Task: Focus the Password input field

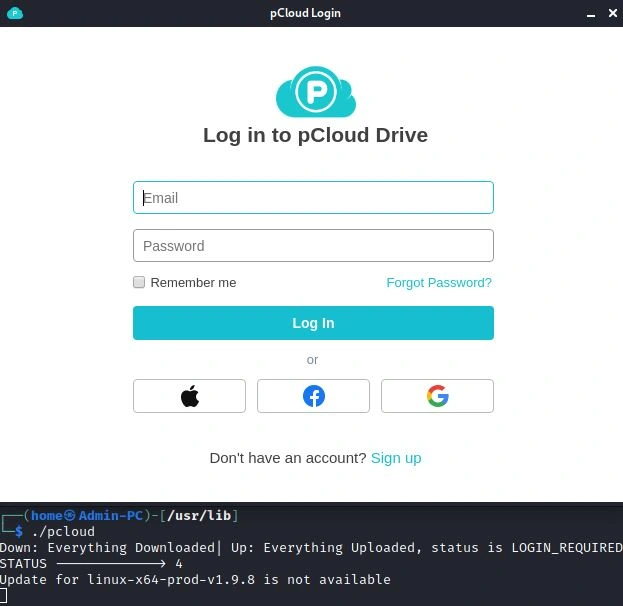Action: click(x=313, y=246)
